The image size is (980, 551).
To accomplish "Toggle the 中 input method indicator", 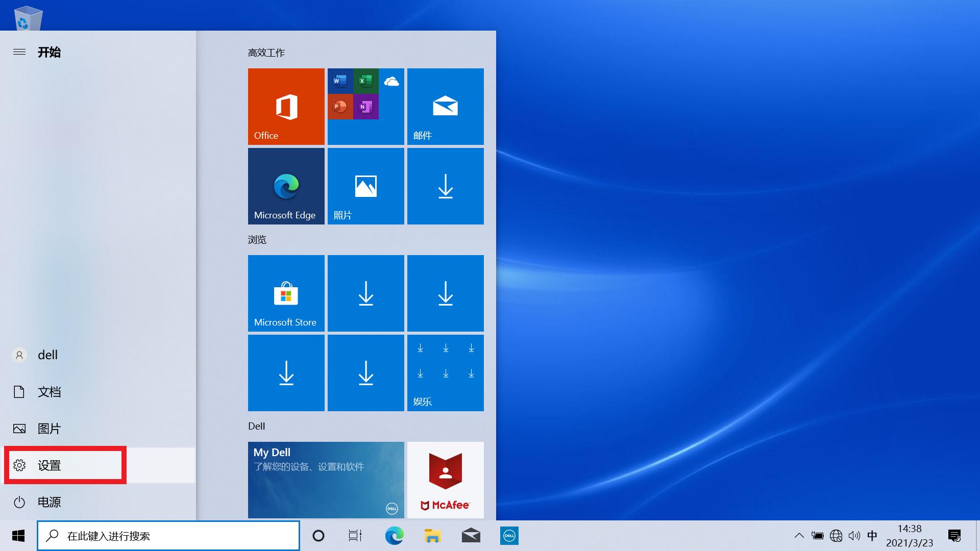I will click(x=872, y=536).
